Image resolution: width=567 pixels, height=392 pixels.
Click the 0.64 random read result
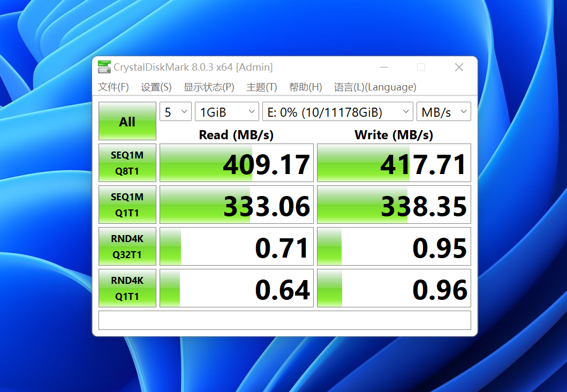tap(237, 288)
